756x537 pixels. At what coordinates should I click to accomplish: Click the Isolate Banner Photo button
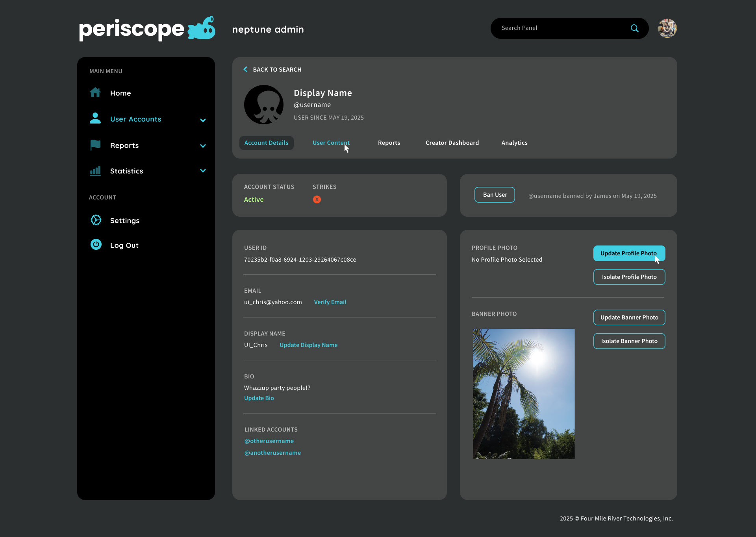pyautogui.click(x=629, y=341)
